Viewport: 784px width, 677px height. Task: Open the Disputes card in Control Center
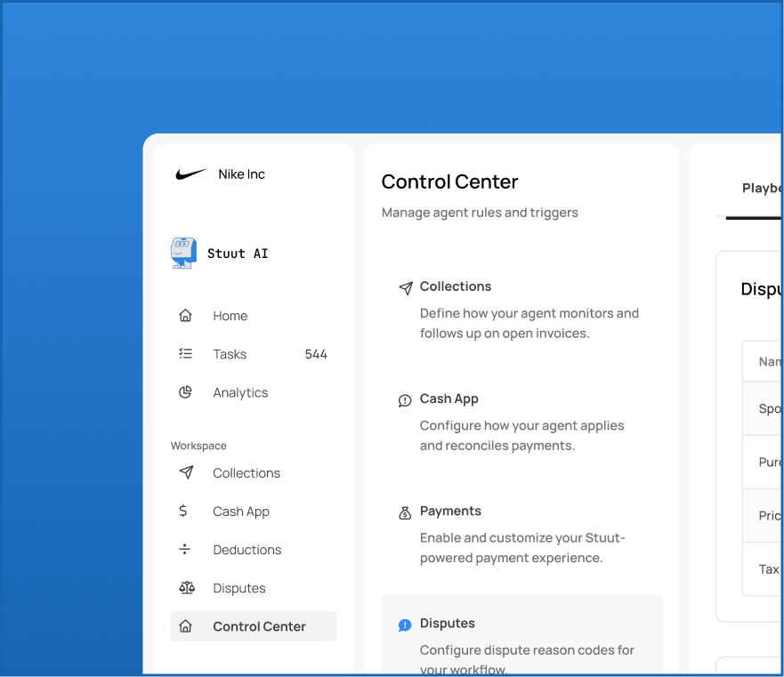point(522,635)
